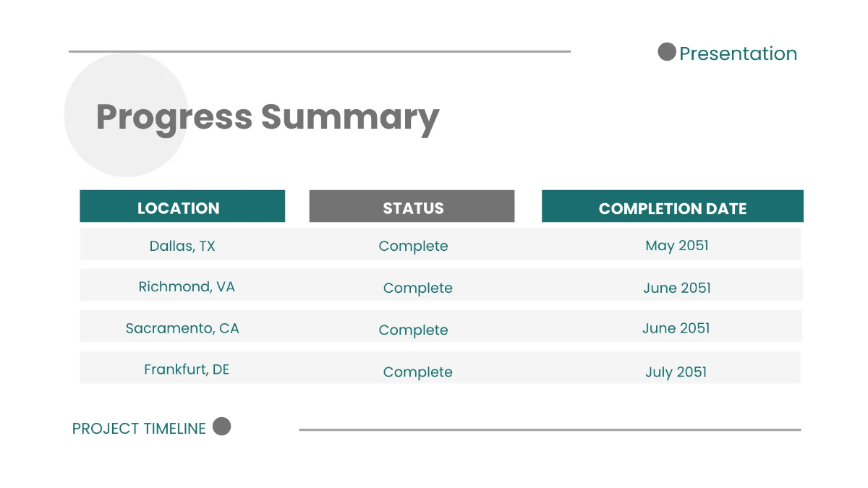Click the COMPLETION DATE column header
Viewport: 868px width, 488px height.
click(x=672, y=208)
